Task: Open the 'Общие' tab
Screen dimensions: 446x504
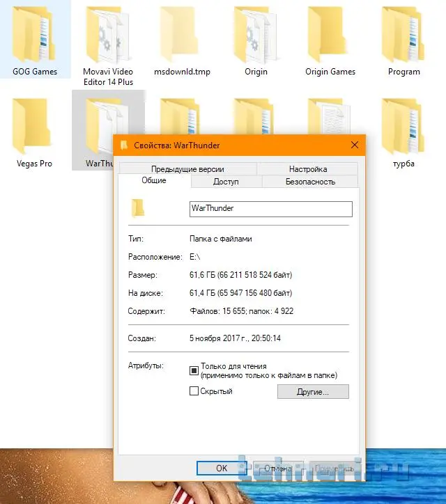Action: 154,180
